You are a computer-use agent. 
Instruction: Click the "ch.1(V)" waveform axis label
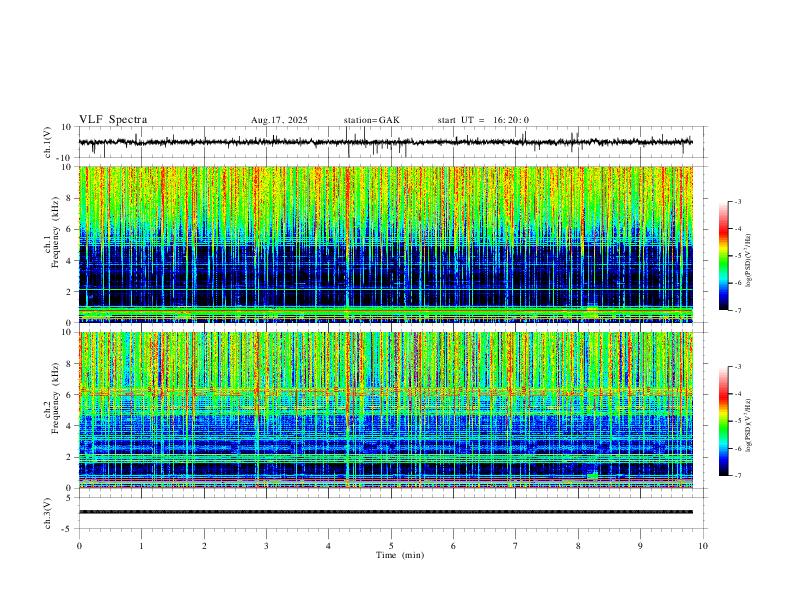tap(48, 142)
